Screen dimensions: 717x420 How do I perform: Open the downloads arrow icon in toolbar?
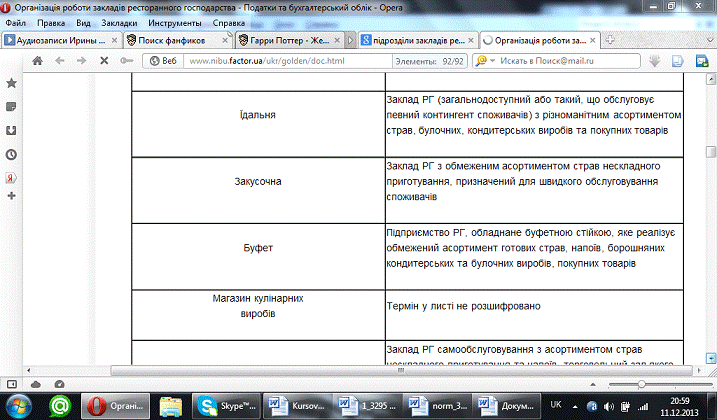click(x=655, y=61)
